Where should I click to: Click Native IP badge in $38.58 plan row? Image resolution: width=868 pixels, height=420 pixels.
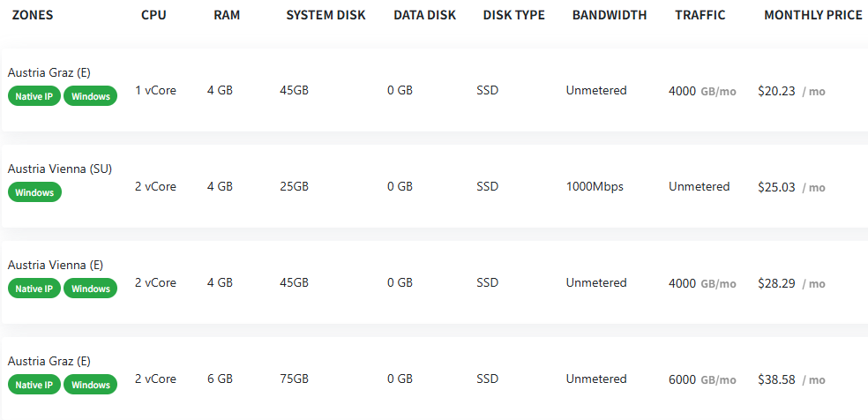[34, 385]
